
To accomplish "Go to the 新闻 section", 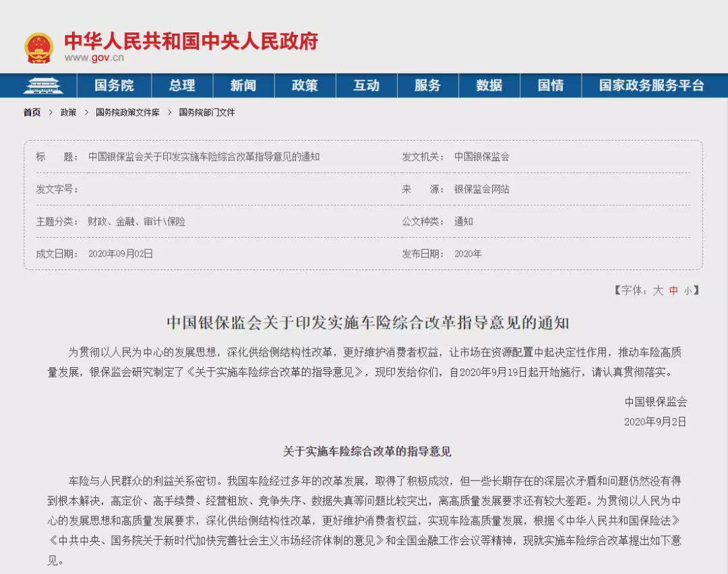I will click(x=243, y=86).
